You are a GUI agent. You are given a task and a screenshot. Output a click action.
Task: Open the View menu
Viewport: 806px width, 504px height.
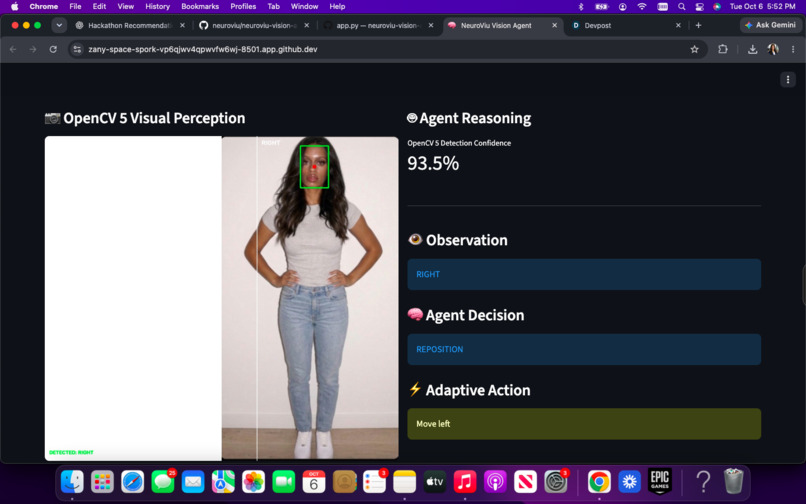(125, 6)
